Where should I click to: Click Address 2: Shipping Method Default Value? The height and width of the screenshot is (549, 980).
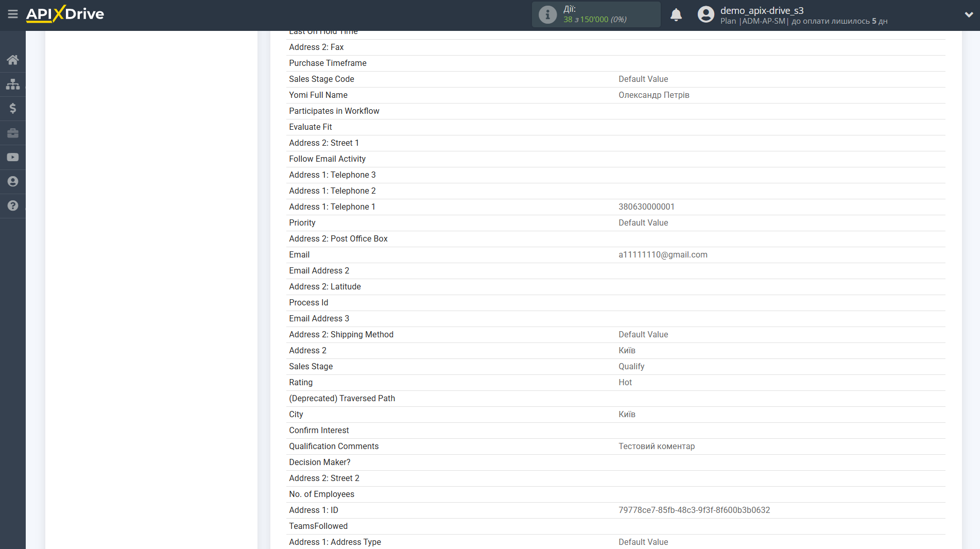(643, 334)
